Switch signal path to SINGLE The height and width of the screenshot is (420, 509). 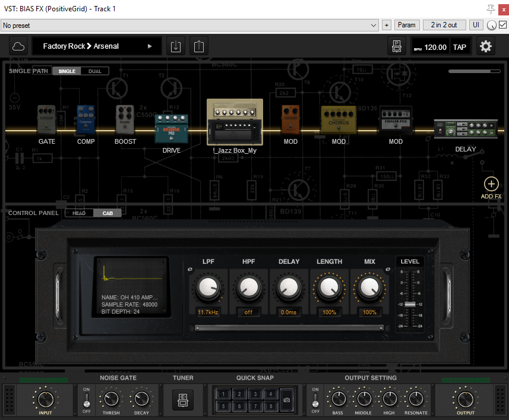click(67, 71)
